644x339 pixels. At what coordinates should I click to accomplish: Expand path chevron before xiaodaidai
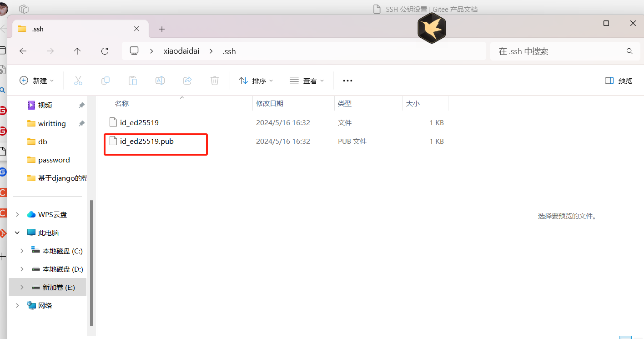coord(151,51)
